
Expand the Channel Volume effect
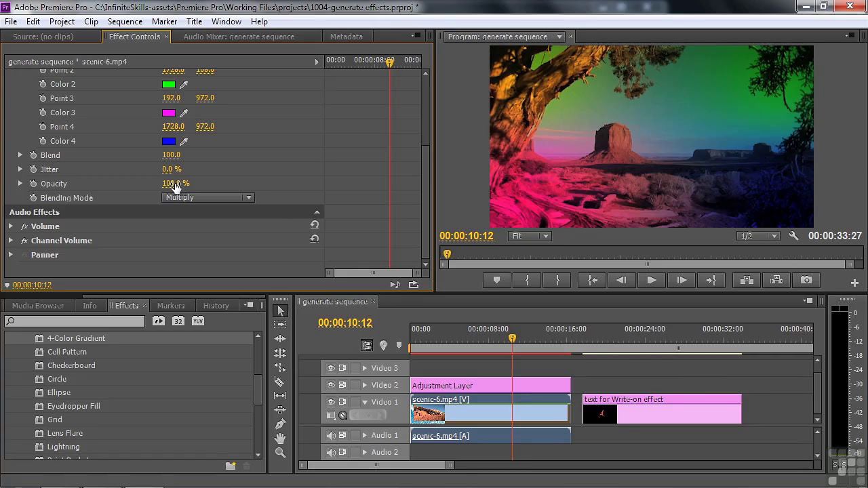click(x=11, y=241)
